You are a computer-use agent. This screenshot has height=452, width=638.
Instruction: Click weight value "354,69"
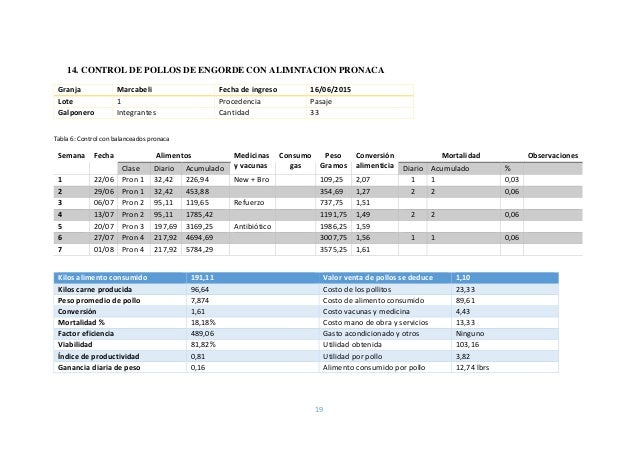[x=332, y=191]
